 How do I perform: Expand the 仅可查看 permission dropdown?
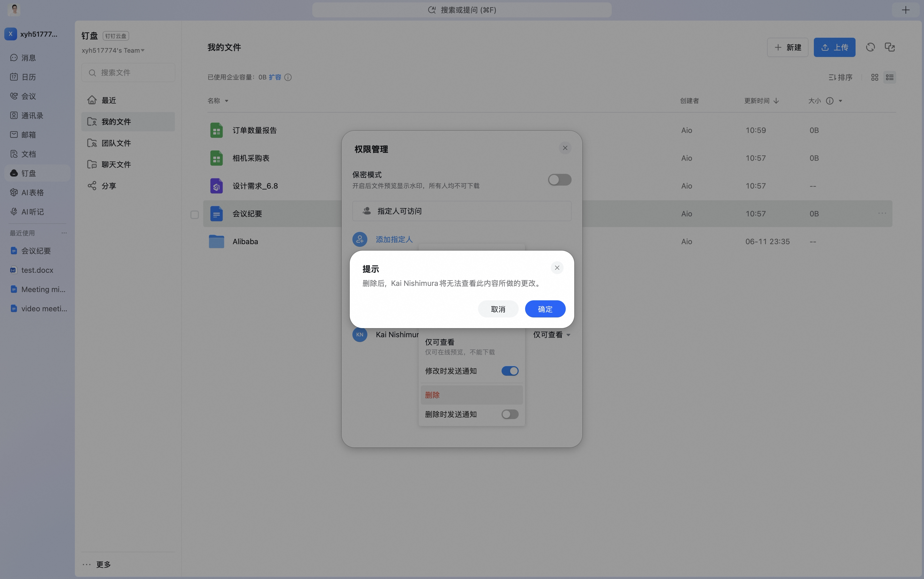point(552,335)
